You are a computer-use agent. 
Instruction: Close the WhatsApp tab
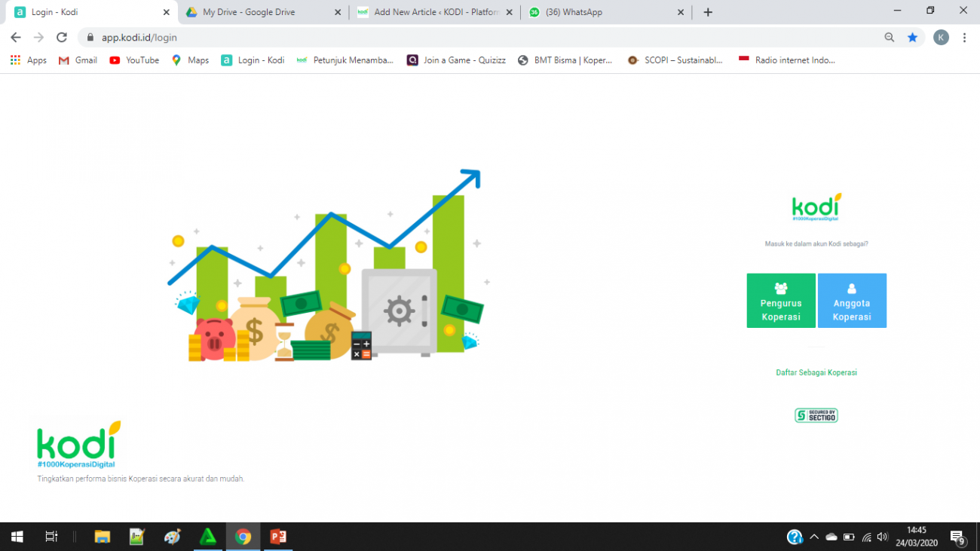pyautogui.click(x=681, y=12)
